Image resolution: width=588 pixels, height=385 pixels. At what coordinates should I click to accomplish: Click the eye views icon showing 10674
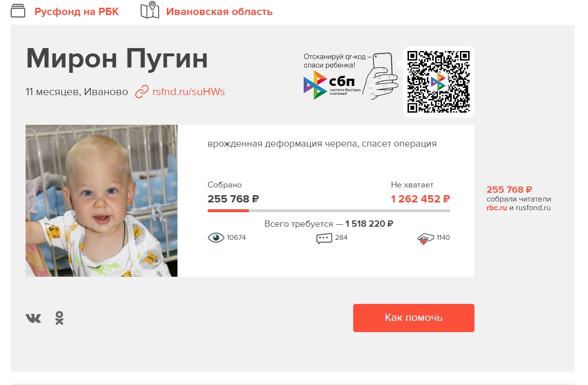click(x=216, y=238)
